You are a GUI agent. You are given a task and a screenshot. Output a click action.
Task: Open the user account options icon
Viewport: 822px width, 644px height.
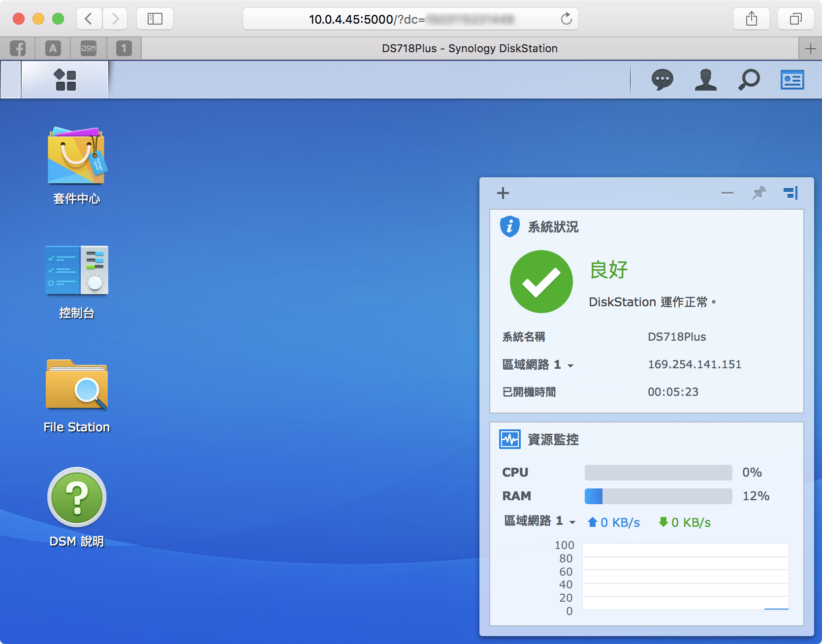(x=705, y=80)
